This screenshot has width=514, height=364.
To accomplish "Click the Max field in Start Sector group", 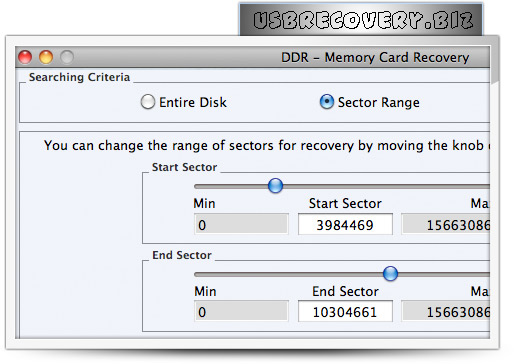I will tap(446, 224).
